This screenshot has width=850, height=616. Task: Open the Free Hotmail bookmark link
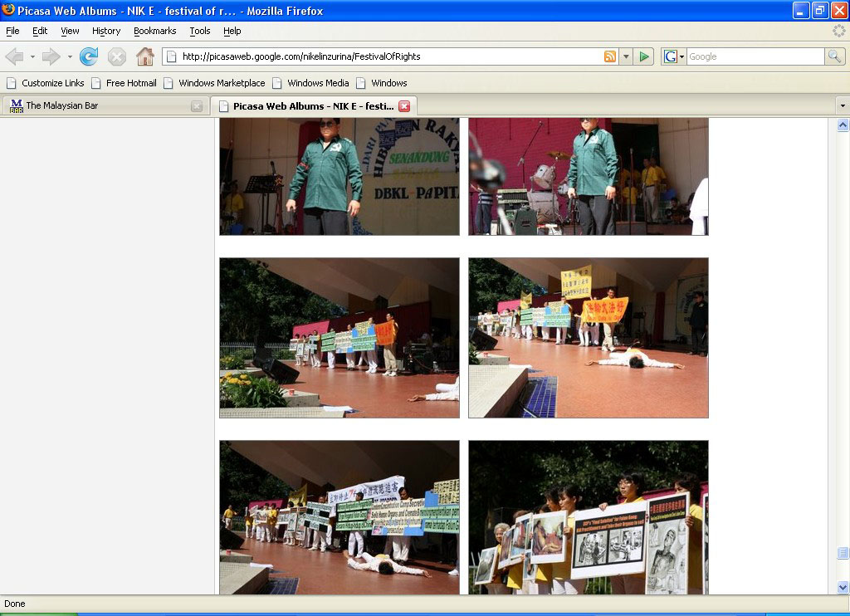tap(130, 83)
